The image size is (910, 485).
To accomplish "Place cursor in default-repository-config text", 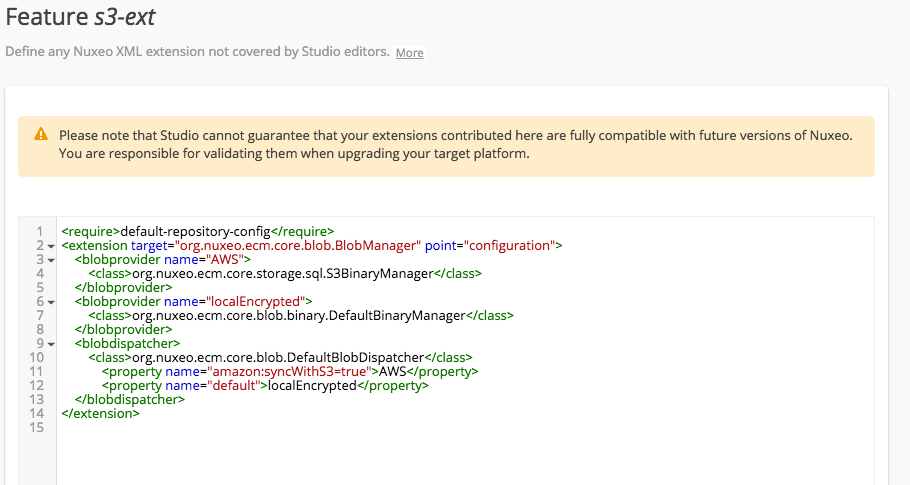I will pyautogui.click(x=195, y=231).
